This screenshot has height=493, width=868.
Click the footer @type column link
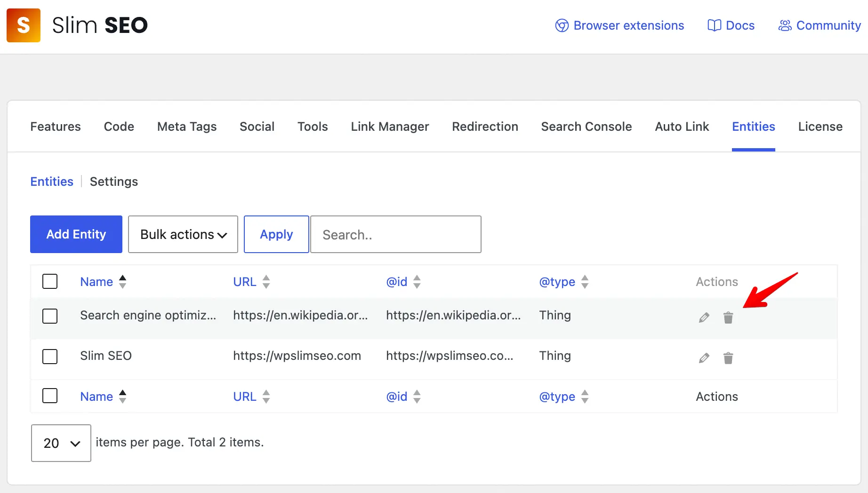(x=557, y=397)
